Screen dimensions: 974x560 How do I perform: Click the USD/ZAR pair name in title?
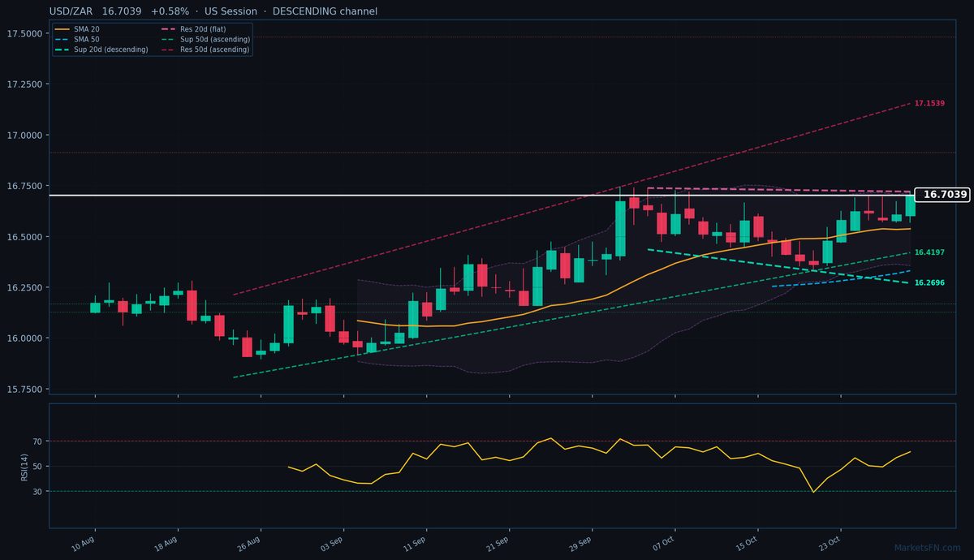click(71, 11)
